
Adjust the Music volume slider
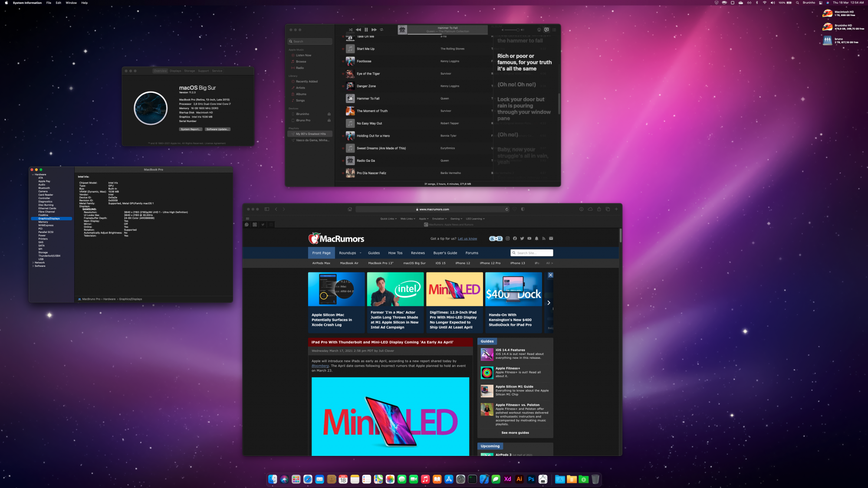coord(511,30)
